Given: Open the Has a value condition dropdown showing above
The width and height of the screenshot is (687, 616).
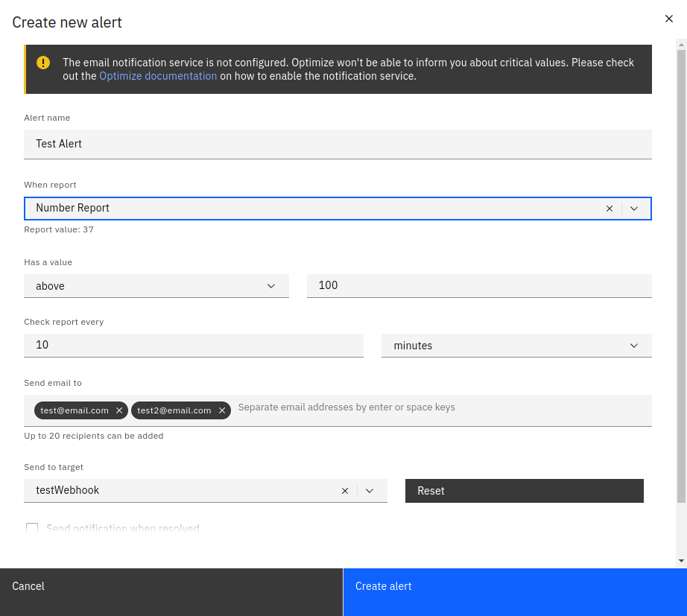Looking at the screenshot, I should pos(271,285).
